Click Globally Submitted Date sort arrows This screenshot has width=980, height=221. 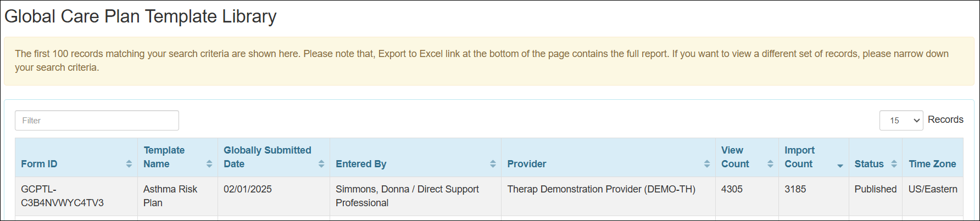(321, 164)
